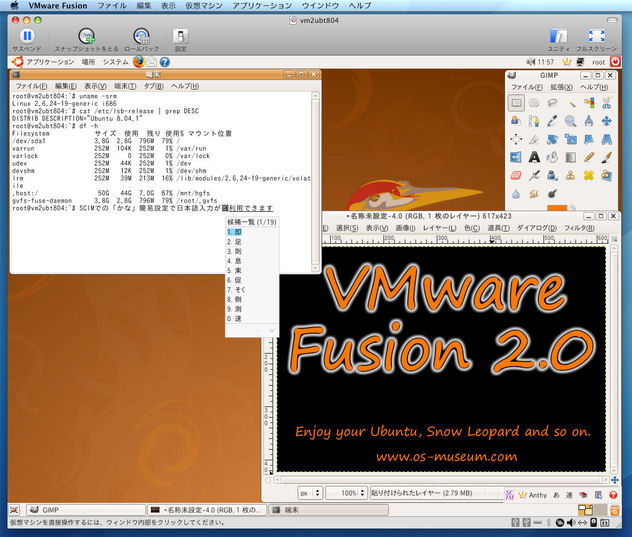Select the Paths tool in GIMP toolbox

tap(534, 121)
